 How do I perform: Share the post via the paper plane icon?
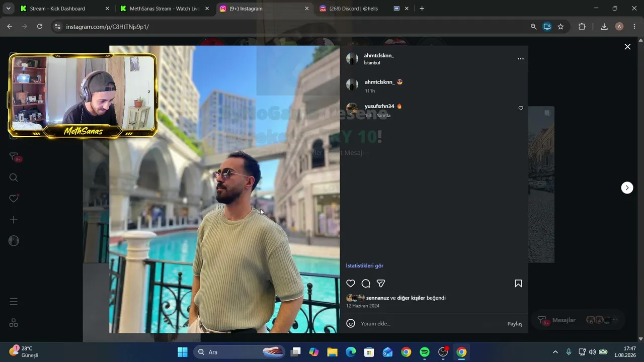[x=381, y=284]
